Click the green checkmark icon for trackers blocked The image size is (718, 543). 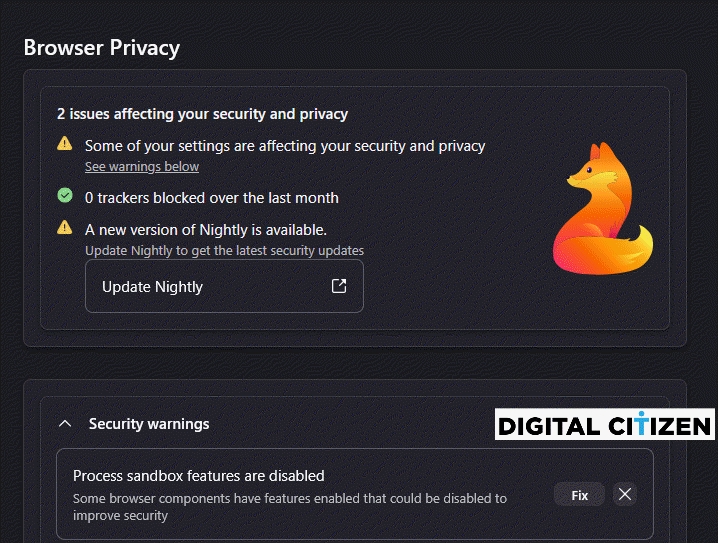point(65,195)
